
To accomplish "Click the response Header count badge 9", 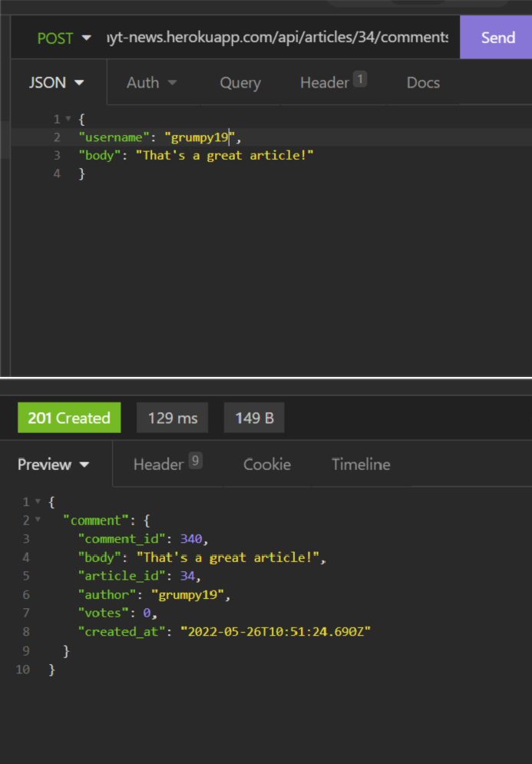I will (x=195, y=461).
